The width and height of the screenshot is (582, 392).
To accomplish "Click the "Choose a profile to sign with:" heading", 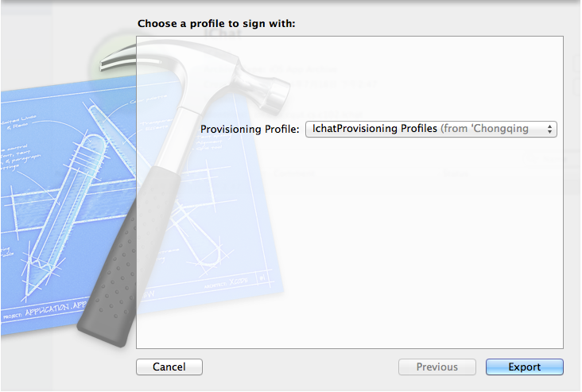I will click(216, 24).
